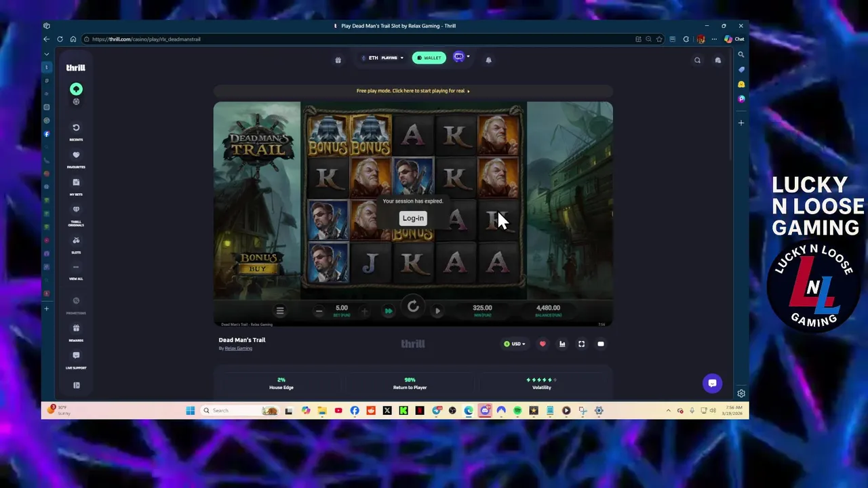Select the Facebook tab in vertical tabs
The image size is (868, 488).
pos(46,134)
